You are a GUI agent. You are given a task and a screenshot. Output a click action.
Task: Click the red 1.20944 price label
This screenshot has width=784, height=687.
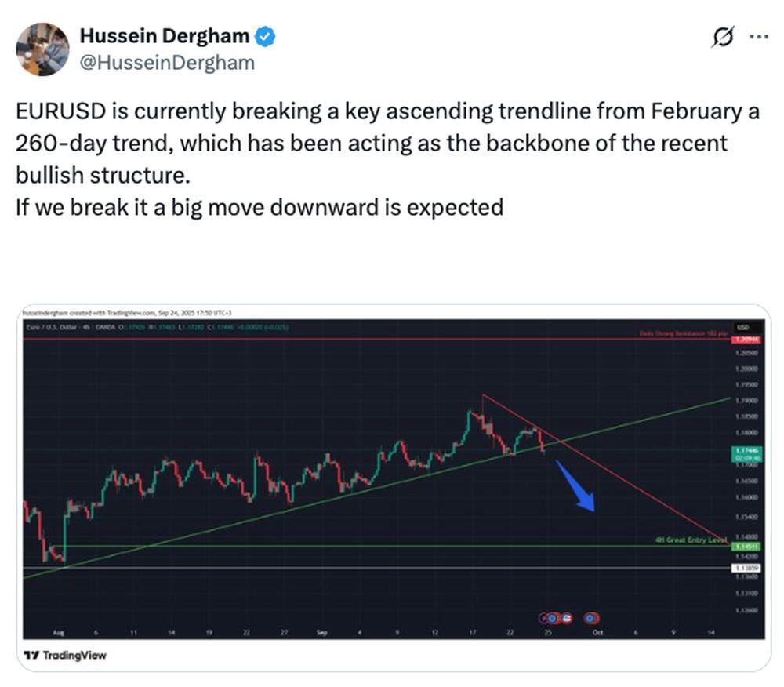pyautogui.click(x=742, y=339)
